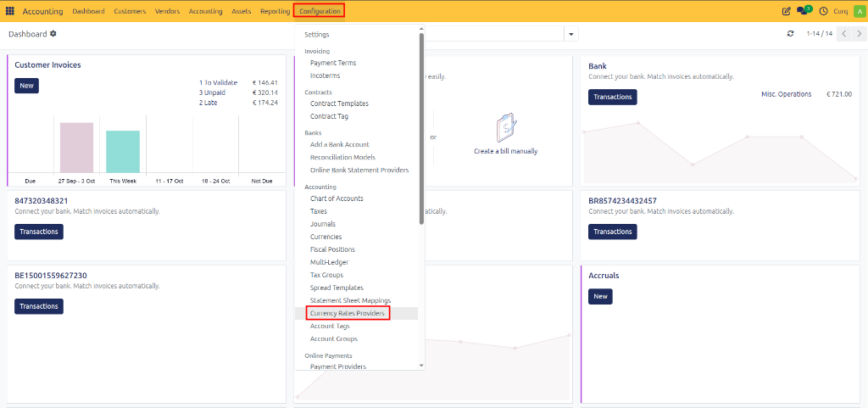Open Accruals card title
The width and height of the screenshot is (868, 408).
604,275
